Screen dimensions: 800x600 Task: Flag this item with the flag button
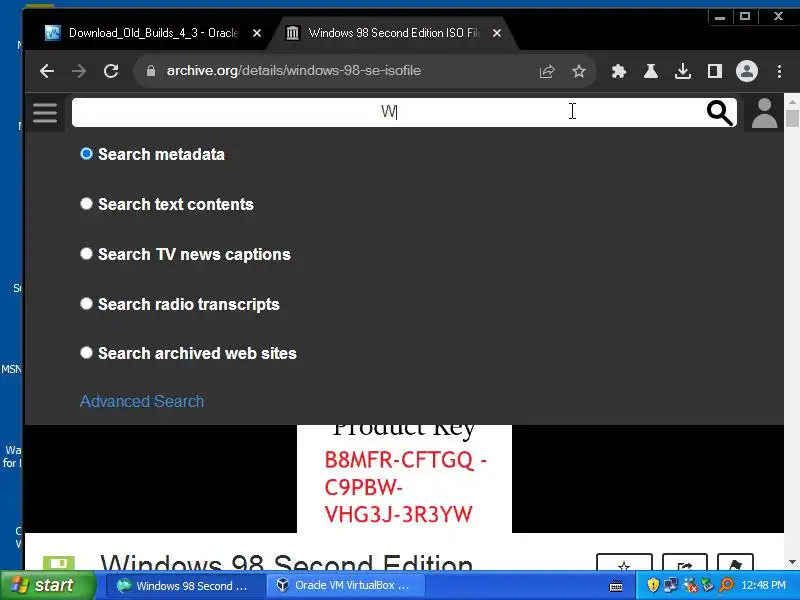pos(735,562)
